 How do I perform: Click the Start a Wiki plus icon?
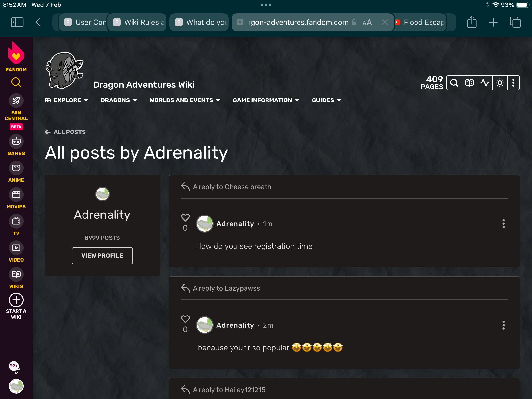[x=16, y=300]
